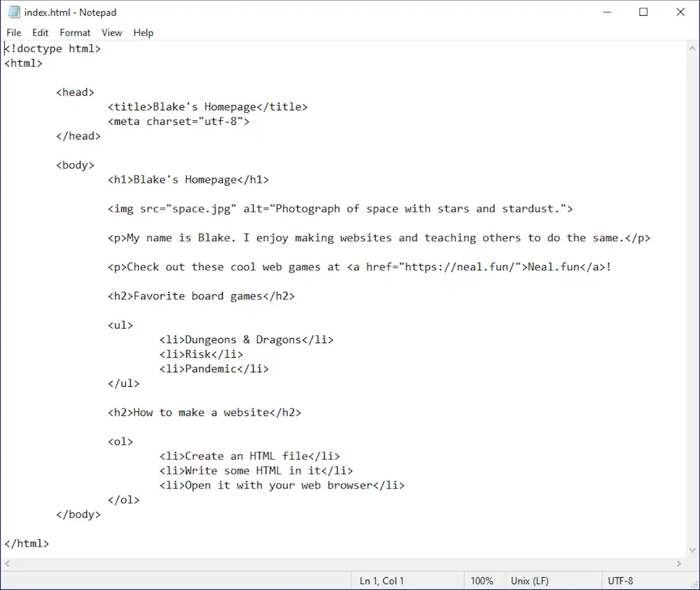This screenshot has height=590, width=700.
Task: Place cursor in the <!doctype html> line
Action: 52,48
